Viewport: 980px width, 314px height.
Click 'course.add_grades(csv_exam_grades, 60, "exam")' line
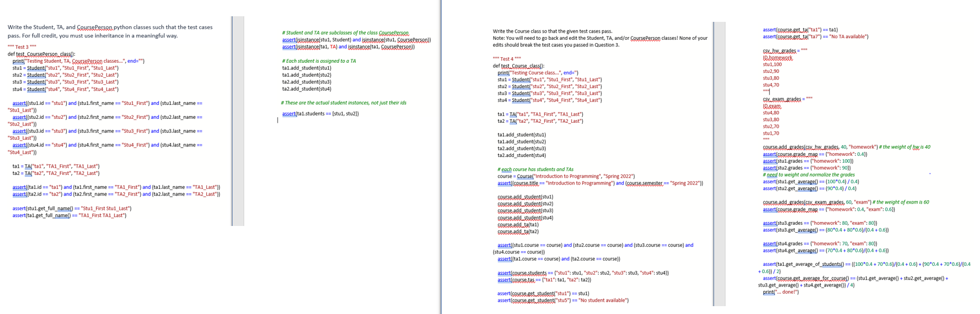(846, 202)
